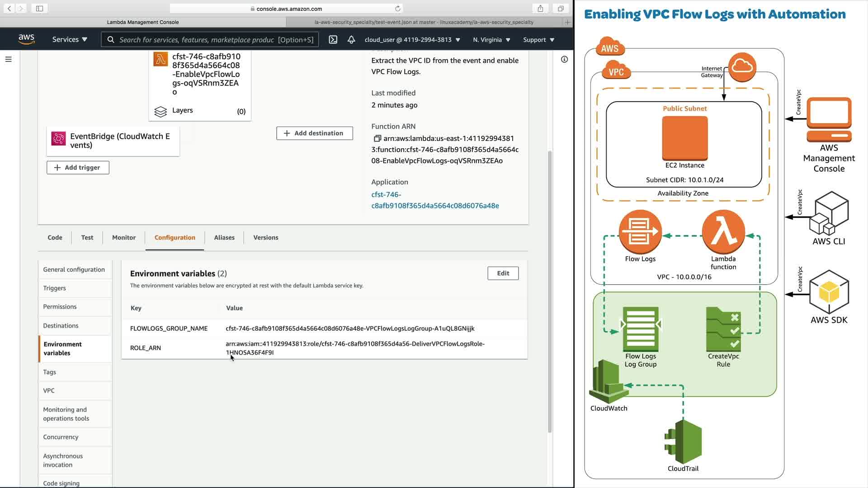
Task: Reload the page in address bar
Action: pos(397,9)
